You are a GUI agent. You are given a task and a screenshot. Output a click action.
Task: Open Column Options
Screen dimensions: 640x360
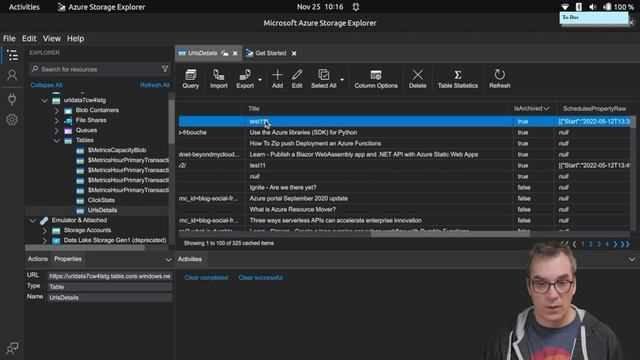(376, 79)
